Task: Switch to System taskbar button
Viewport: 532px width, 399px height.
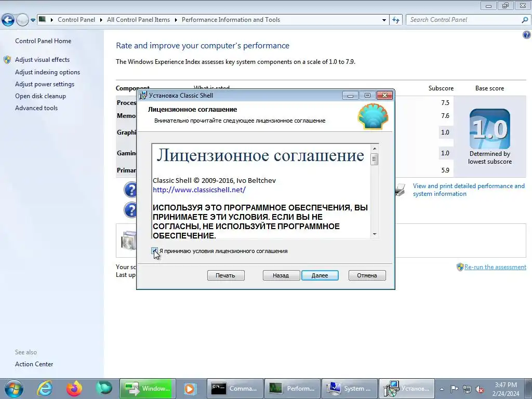Action: click(x=350, y=389)
